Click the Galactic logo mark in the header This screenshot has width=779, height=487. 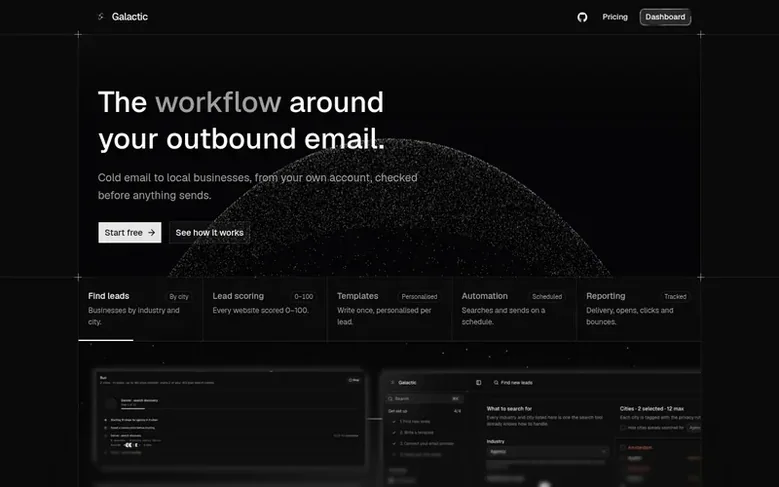pyautogui.click(x=101, y=17)
